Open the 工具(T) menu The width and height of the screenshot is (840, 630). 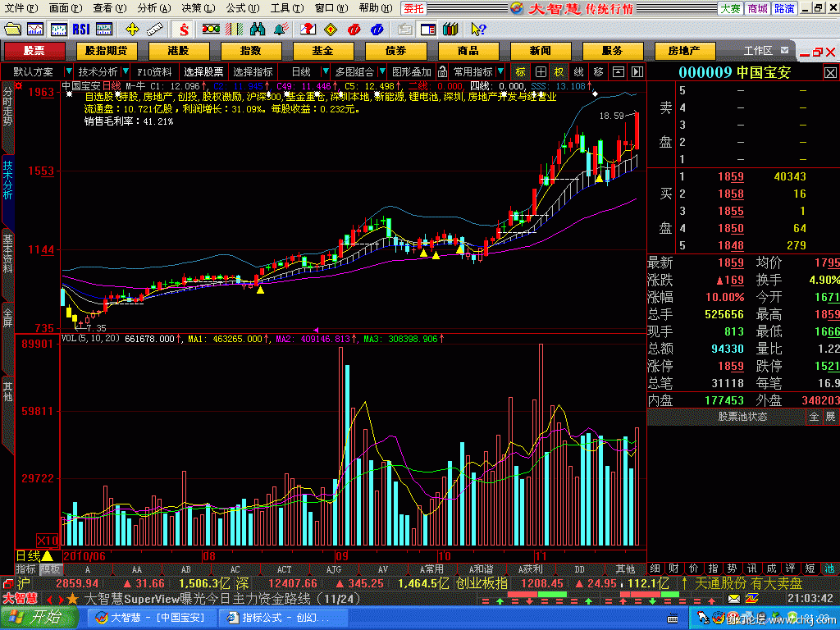tap(286, 8)
